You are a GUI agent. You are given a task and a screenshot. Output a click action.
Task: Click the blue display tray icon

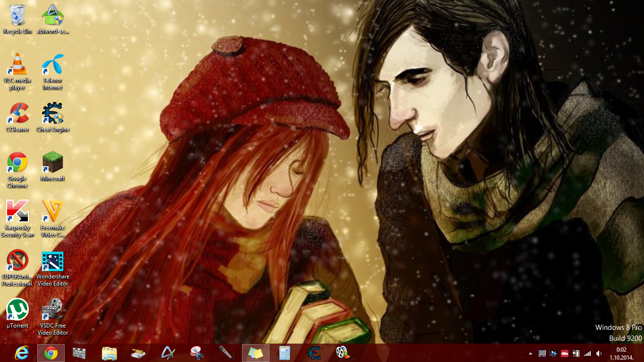553,353
